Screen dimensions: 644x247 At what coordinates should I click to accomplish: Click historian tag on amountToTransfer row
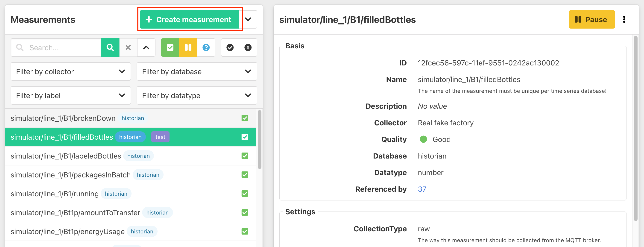pyautogui.click(x=158, y=212)
